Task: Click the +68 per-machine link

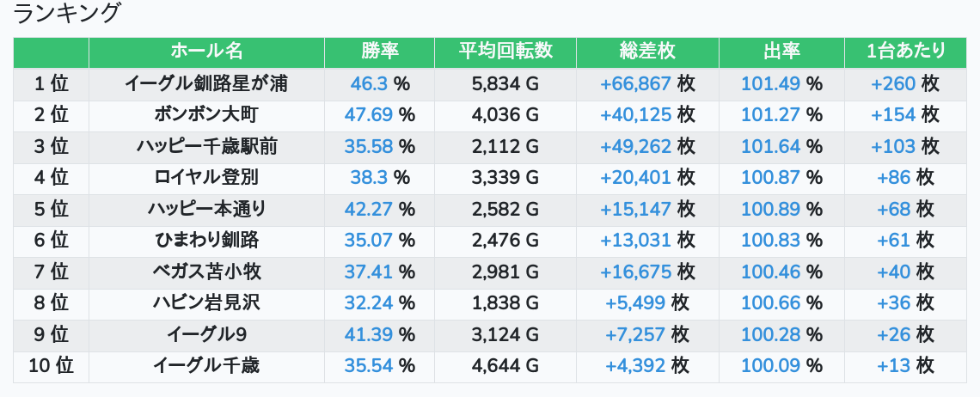Action: (893, 209)
